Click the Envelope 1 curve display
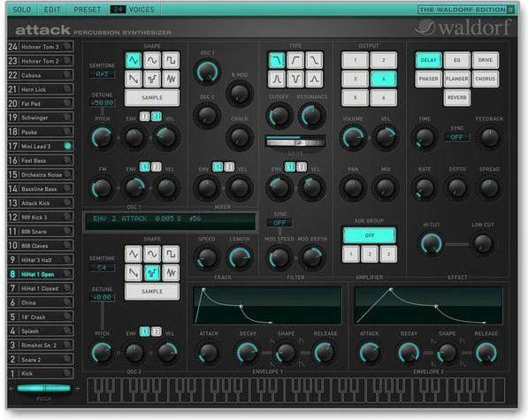Screen dimensions: 528x420 (x=267, y=306)
